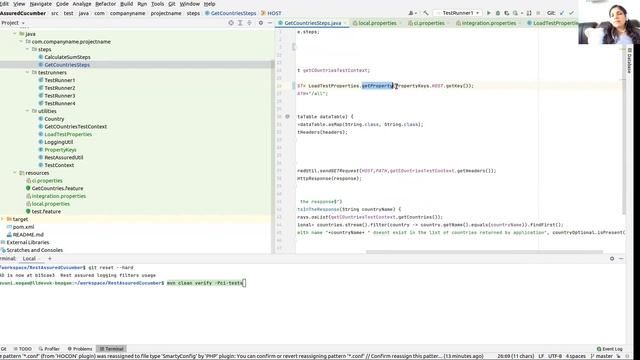Select the Terminal tool window tab
Viewport: 640px width, 360px height.
coord(111,349)
